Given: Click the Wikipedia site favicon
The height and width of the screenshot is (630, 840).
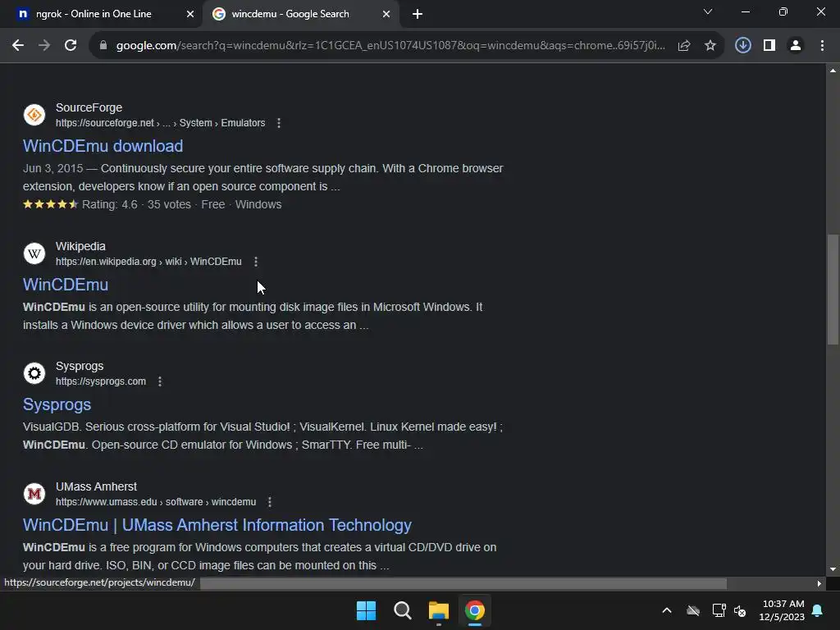Looking at the screenshot, I should 34,253.
